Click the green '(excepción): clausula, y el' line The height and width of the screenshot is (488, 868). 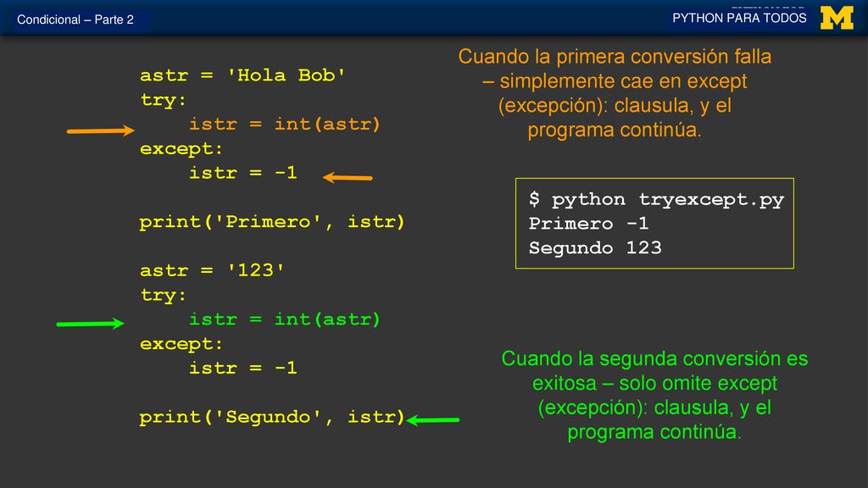654,408
